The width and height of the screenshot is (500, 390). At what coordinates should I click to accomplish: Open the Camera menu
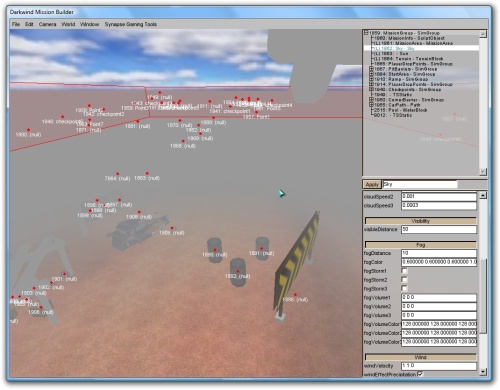(x=47, y=24)
